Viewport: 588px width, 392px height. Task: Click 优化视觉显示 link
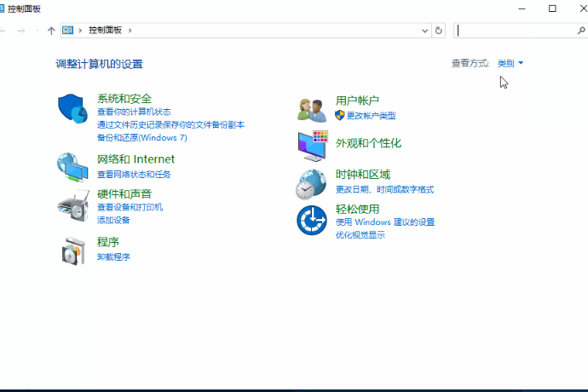[360, 235]
